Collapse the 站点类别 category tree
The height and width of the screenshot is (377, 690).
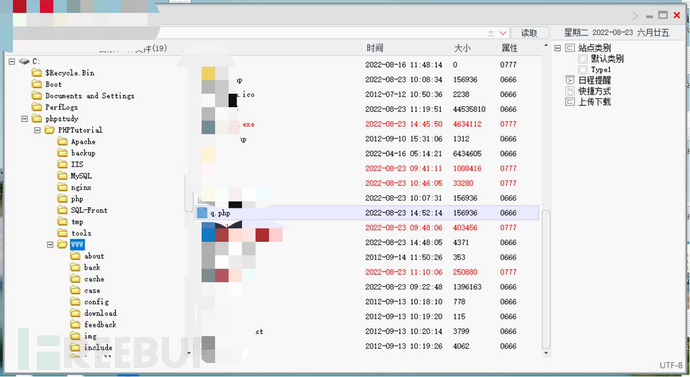point(558,48)
